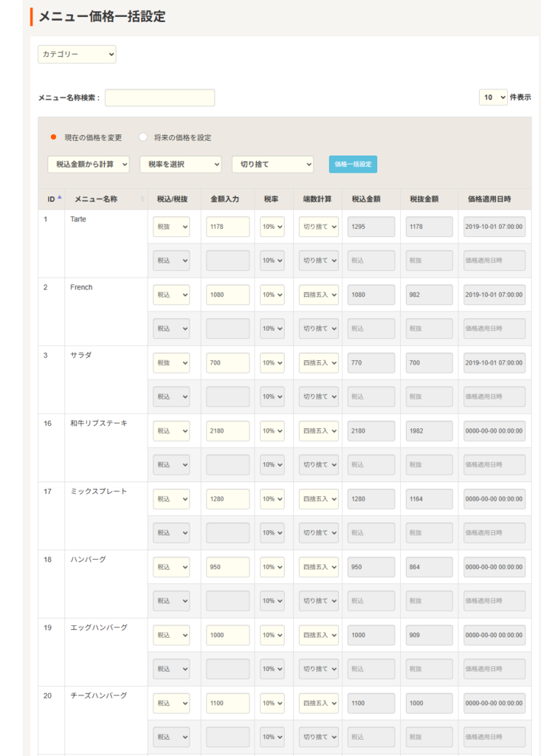Focus the メニュー名称検索 search field
The width and height of the screenshot is (541, 756).
[x=159, y=97]
